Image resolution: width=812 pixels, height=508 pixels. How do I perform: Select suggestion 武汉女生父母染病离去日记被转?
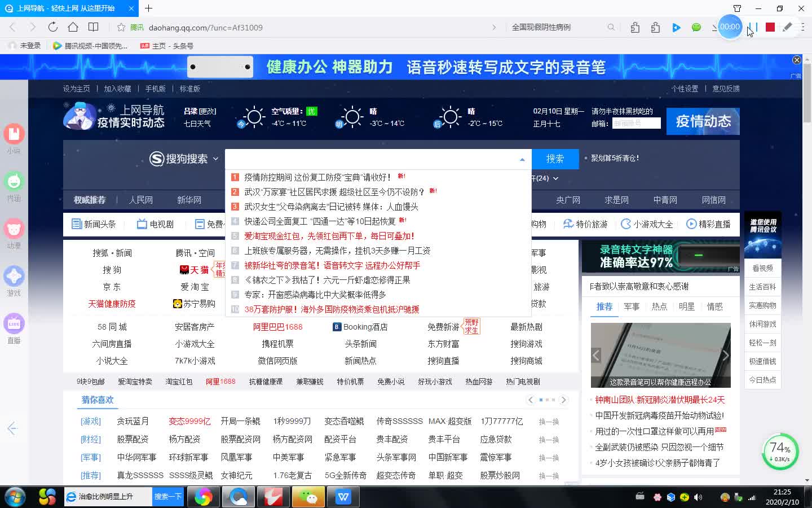(x=331, y=207)
